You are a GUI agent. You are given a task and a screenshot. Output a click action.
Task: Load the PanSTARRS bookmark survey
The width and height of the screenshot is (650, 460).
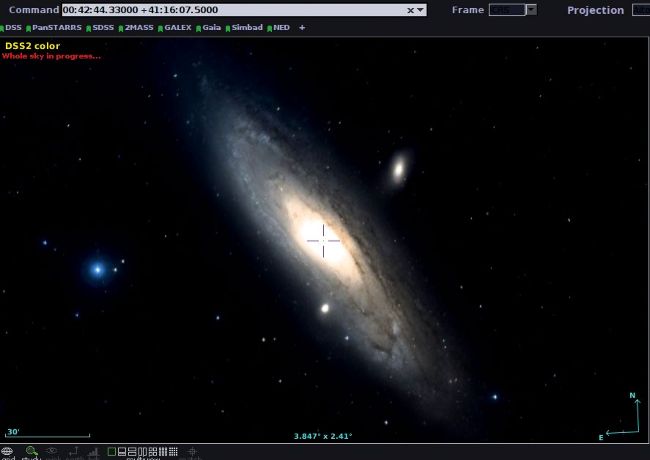pos(53,27)
